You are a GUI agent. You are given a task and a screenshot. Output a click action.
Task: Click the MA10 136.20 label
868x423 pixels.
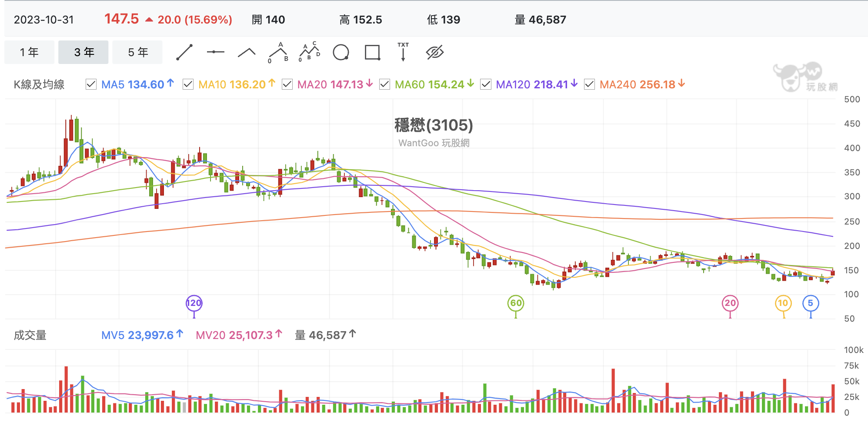pyautogui.click(x=237, y=84)
